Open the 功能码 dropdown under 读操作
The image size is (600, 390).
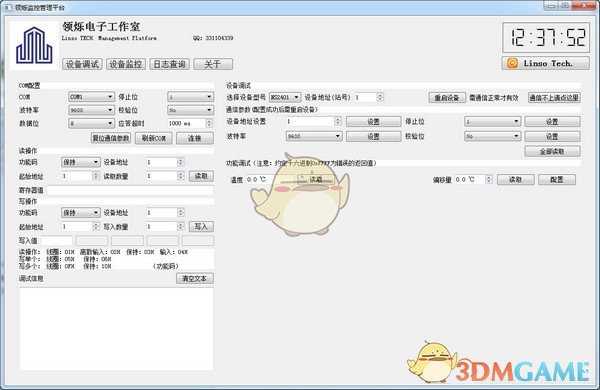pyautogui.click(x=81, y=162)
